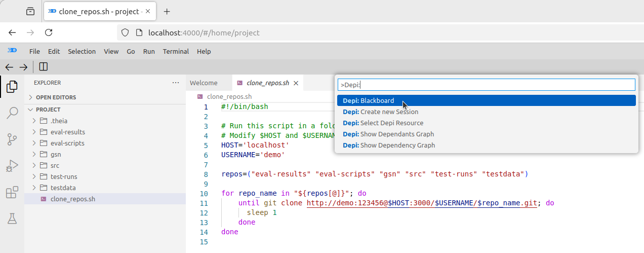
Task: Expand the gsn folder
Action: pos(34,154)
